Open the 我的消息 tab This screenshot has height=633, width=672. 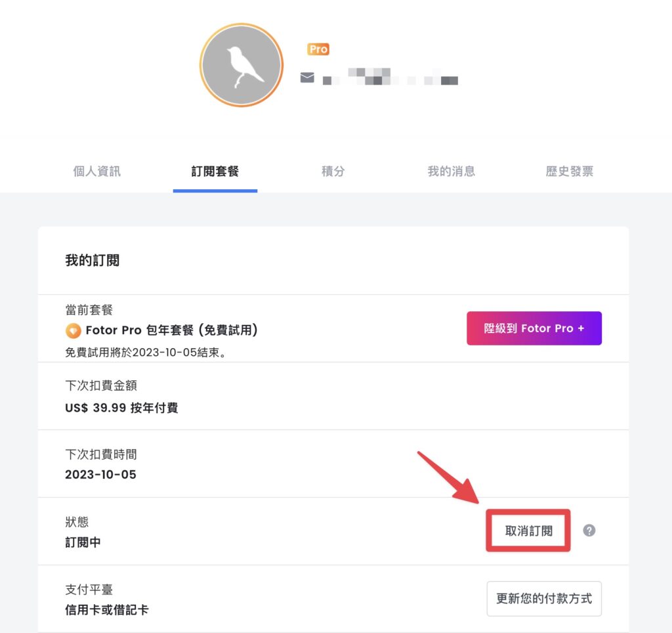click(x=451, y=171)
